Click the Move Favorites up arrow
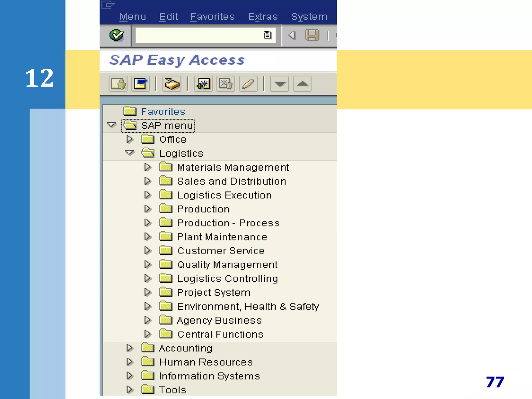Image resolution: width=532 pixels, height=399 pixels. tap(302, 84)
